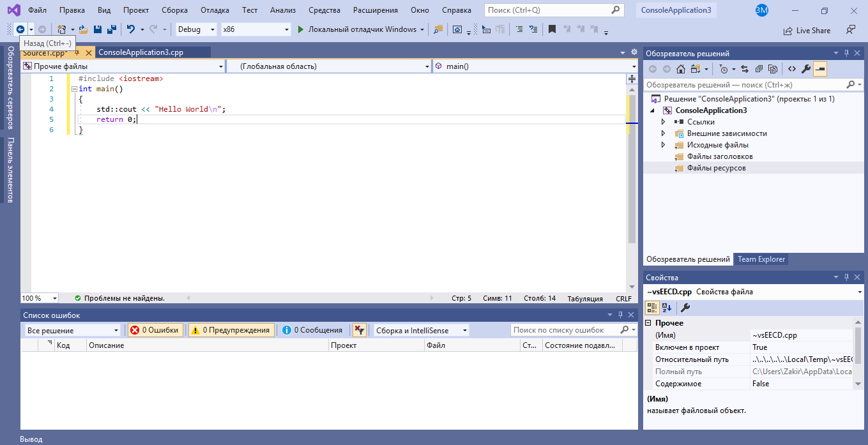This screenshot has height=445, width=868.
Task: Open the main() member dropdown
Action: (535, 66)
